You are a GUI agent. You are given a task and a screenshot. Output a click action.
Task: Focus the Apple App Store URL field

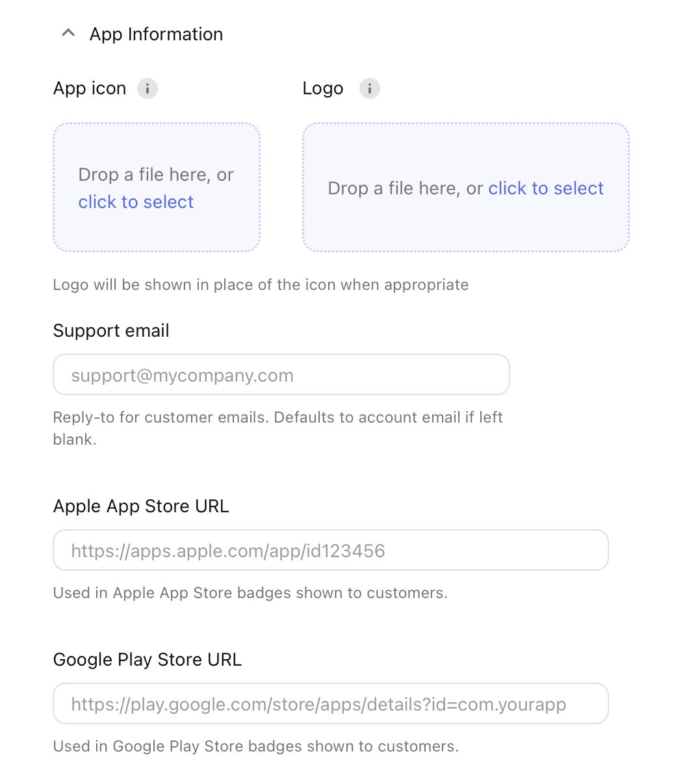[330, 551]
